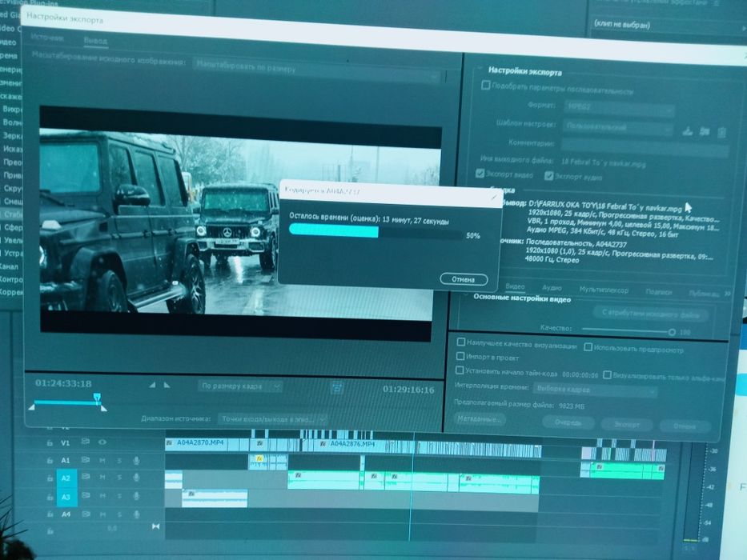Open the Аудио settings tab
This screenshot has width=747, height=560.
(552, 288)
